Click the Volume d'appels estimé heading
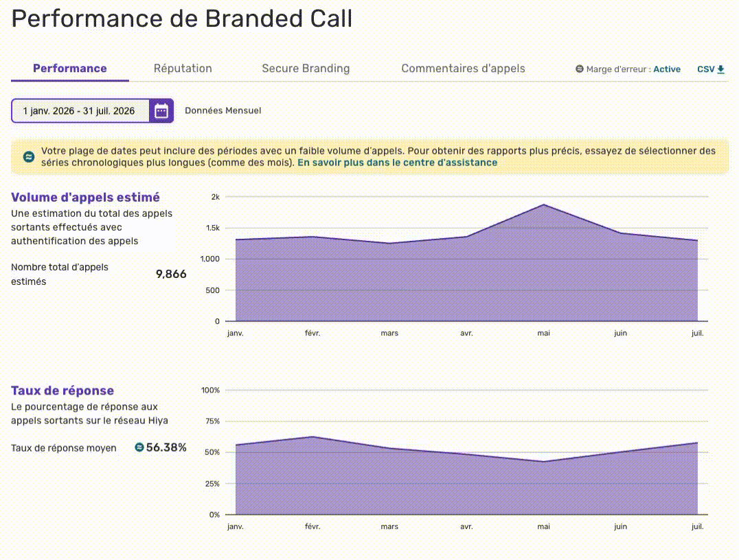The height and width of the screenshot is (560, 739). (85, 198)
